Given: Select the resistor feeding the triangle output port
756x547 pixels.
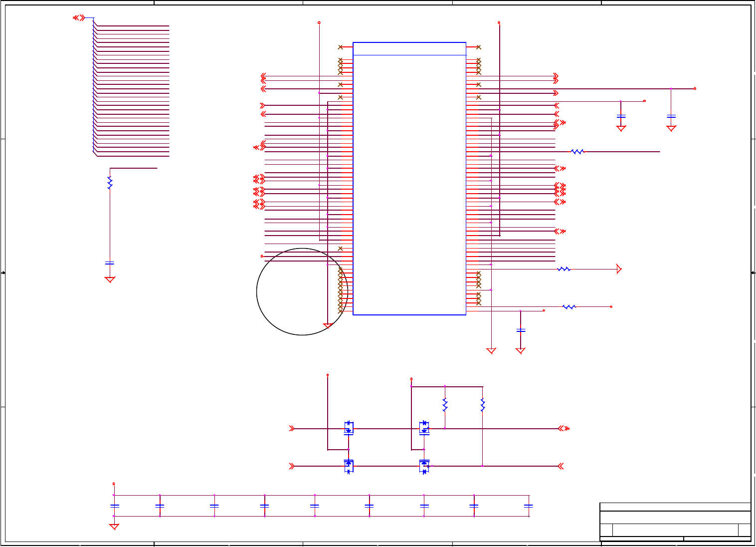Looking at the screenshot, I should point(564,269).
